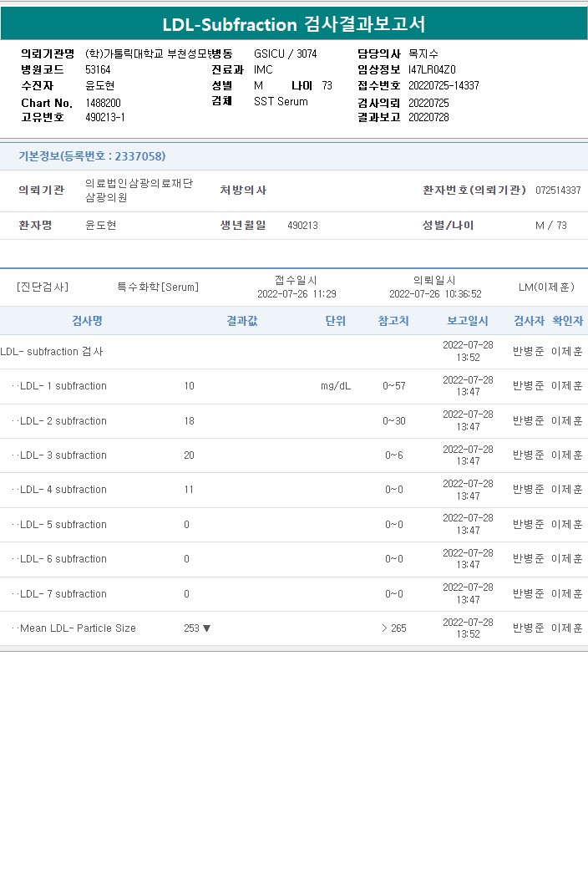Select the '단위' column header

pyautogui.click(x=336, y=321)
